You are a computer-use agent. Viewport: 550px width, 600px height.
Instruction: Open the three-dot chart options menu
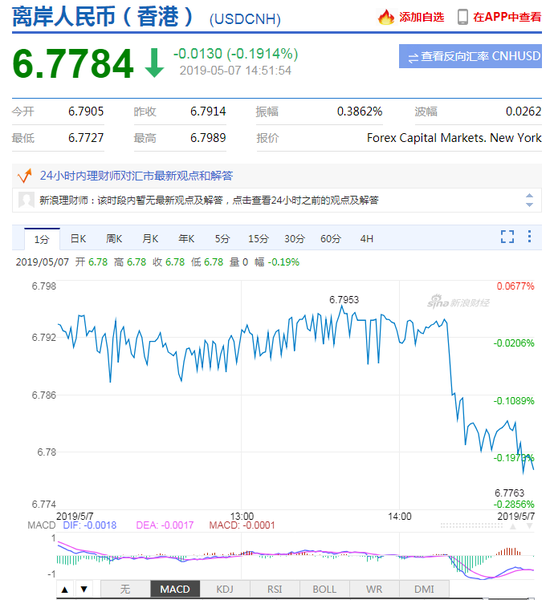(529, 236)
